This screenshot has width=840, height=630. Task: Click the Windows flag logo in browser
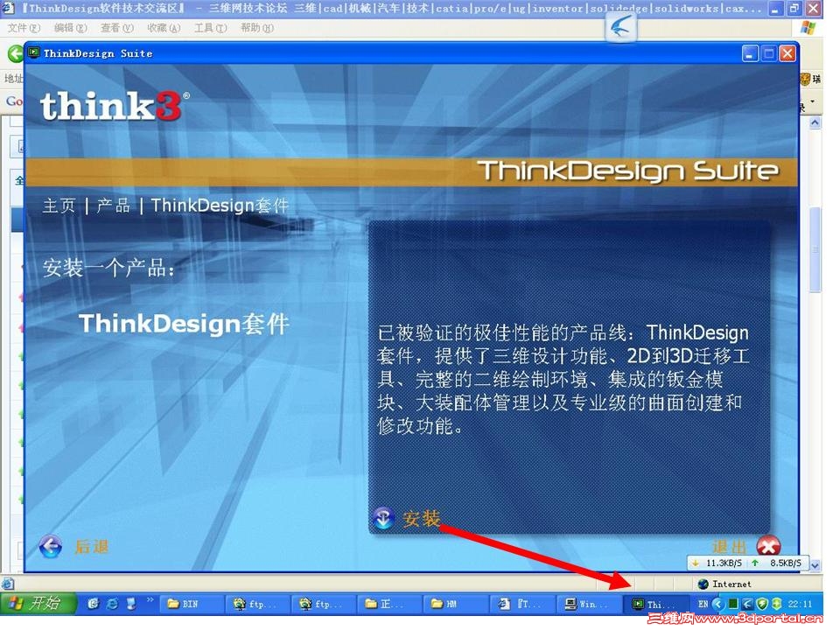click(808, 28)
